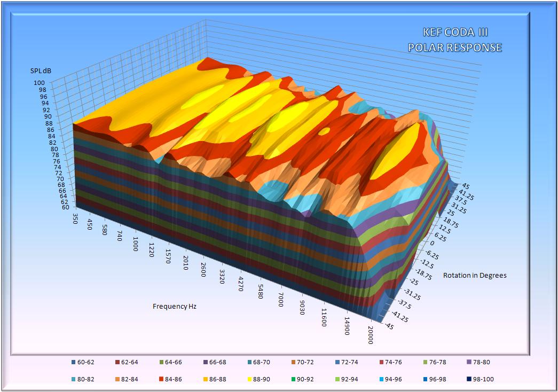Select the 0 degree rotation label
Viewport: 558px width, 392px height.
433,243
